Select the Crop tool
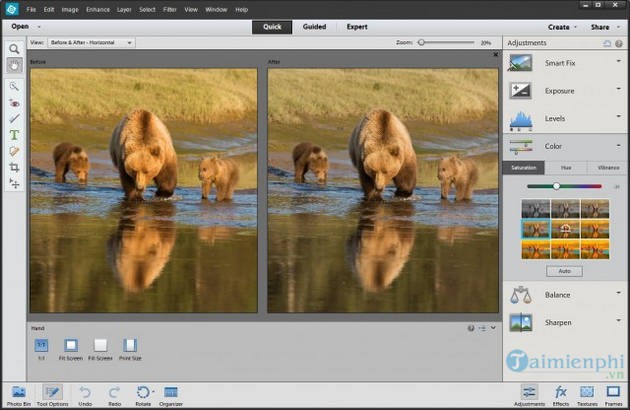The width and height of the screenshot is (630, 410). point(14,168)
